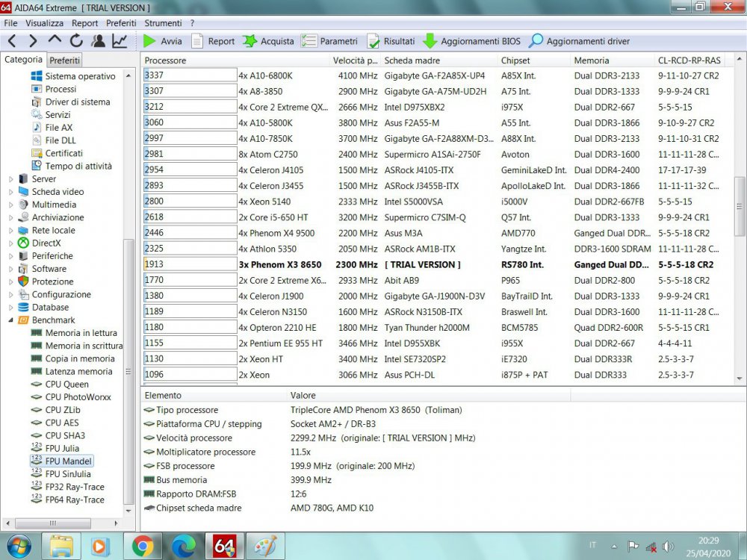Click the back navigation arrow icon
747x560 pixels.
pyautogui.click(x=13, y=41)
